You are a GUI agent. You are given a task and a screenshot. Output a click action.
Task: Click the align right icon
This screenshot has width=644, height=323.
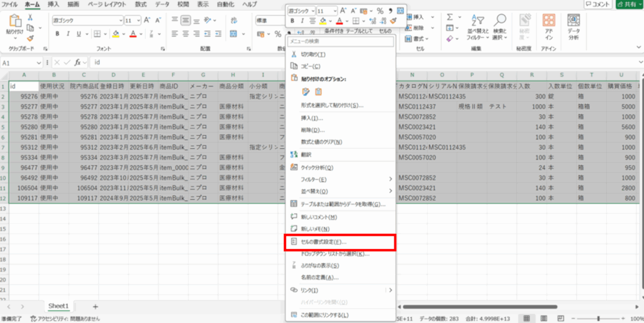pyautogui.click(x=197, y=34)
